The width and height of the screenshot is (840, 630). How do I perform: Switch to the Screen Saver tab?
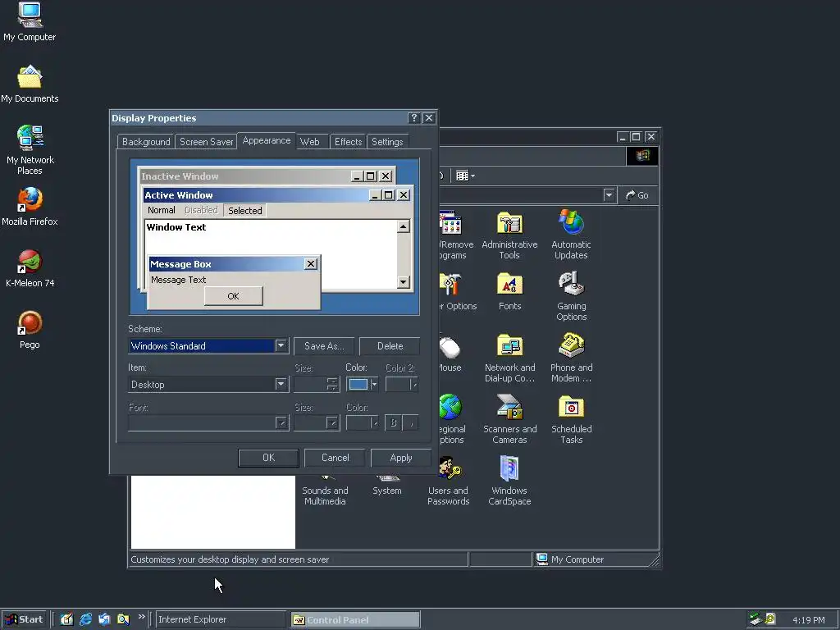click(206, 142)
